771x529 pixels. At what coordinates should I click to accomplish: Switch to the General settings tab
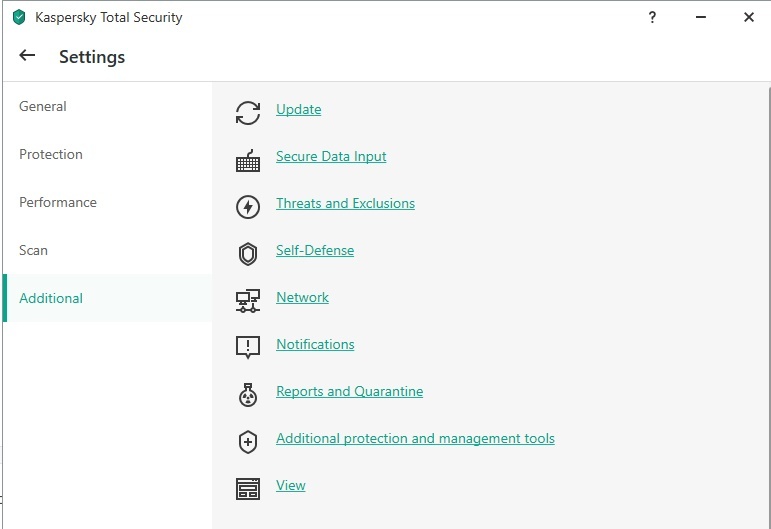pyautogui.click(x=43, y=106)
